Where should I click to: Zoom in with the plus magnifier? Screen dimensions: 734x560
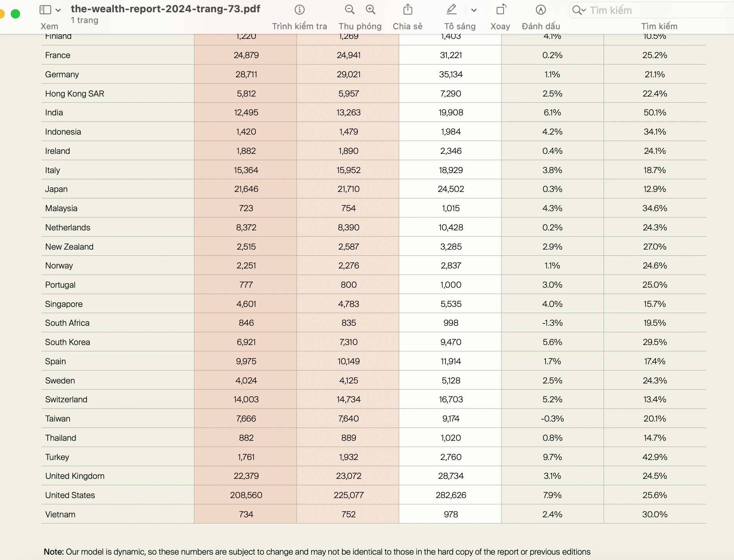(370, 10)
